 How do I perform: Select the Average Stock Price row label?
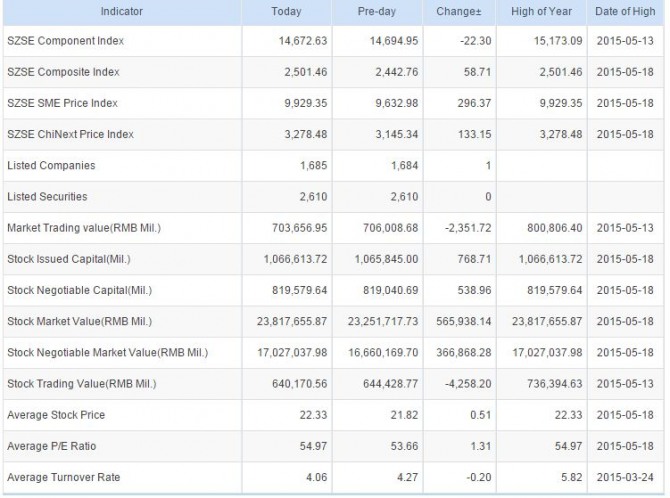click(x=56, y=415)
